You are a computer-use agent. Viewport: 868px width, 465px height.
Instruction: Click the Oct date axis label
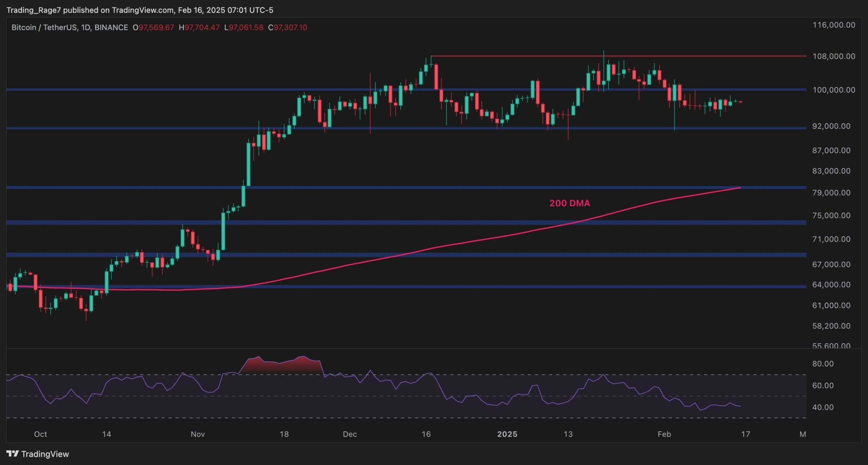tap(40, 434)
